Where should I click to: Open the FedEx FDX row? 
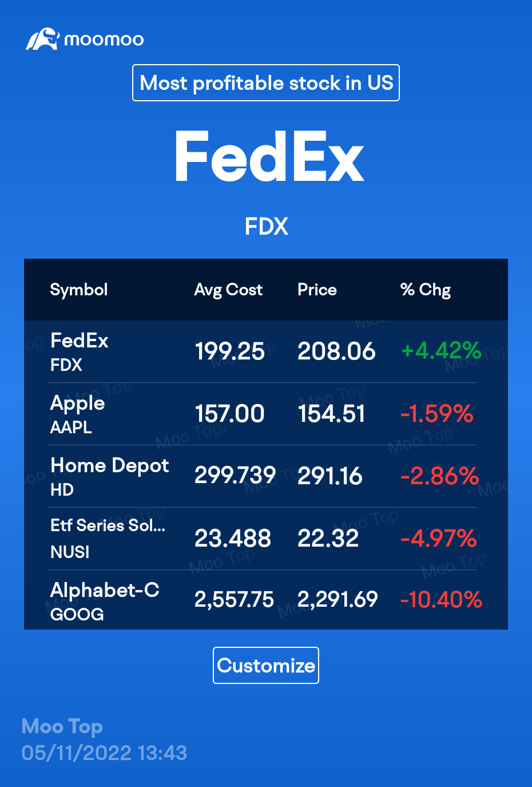[266, 351]
